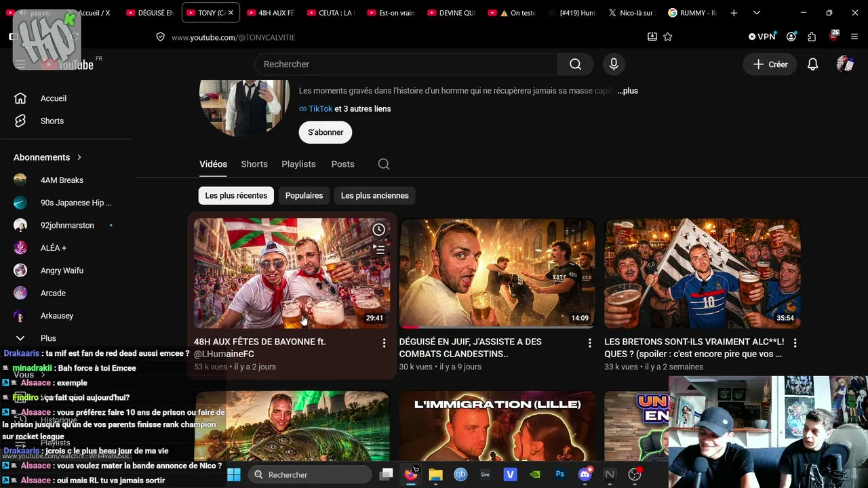Expand channel description with ...plus
Screen dimensions: 868x488
coord(627,91)
